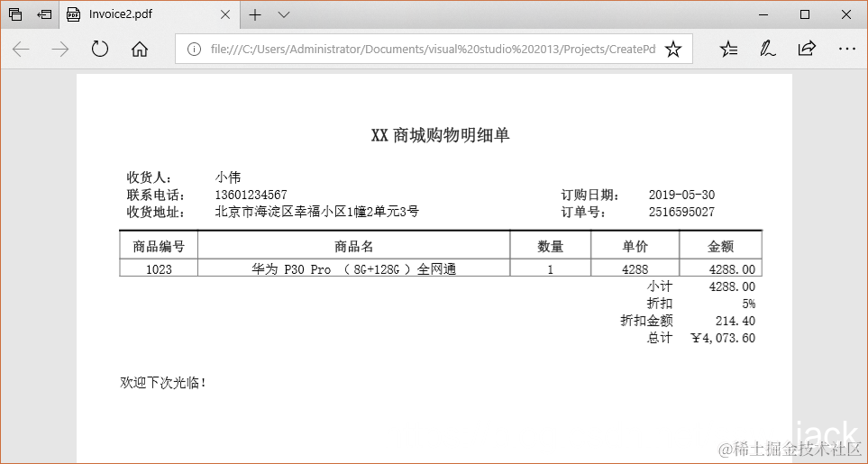Open the Favorites hub
Image resolution: width=868 pixels, height=464 pixels.
[728, 50]
